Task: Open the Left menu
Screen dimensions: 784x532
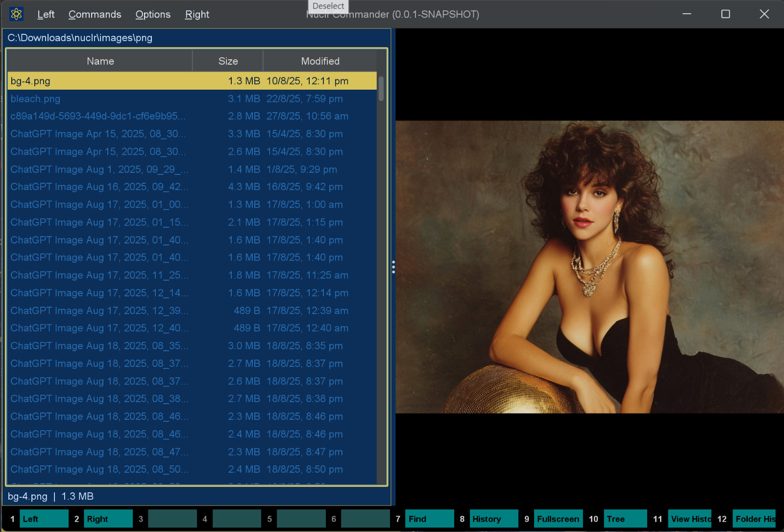Action: tap(46, 15)
